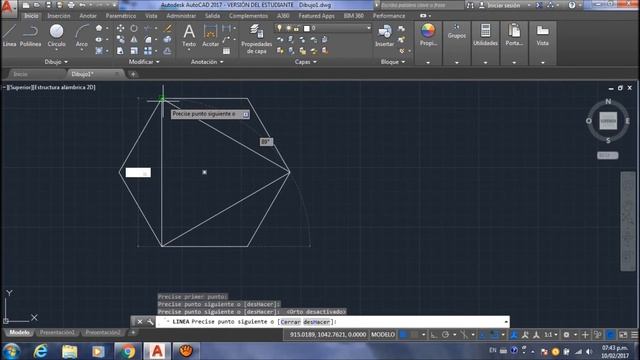Click Iniciar sesión sign-in button
Image resolution: width=640 pixels, height=360 pixels.
pos(504,5)
